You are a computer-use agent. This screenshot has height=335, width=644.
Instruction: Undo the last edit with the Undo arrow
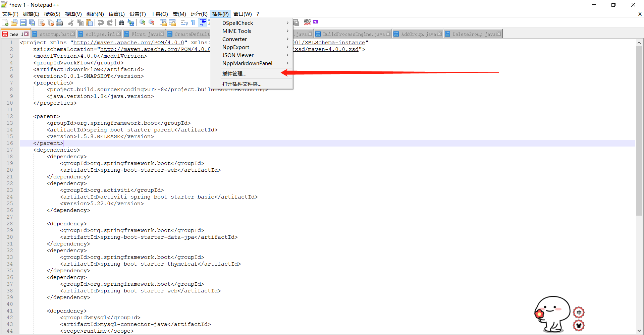[x=101, y=22]
